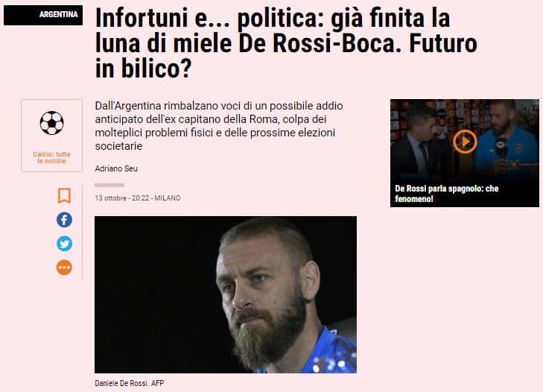Select the suited interviewer in video thumbnail

(418, 144)
